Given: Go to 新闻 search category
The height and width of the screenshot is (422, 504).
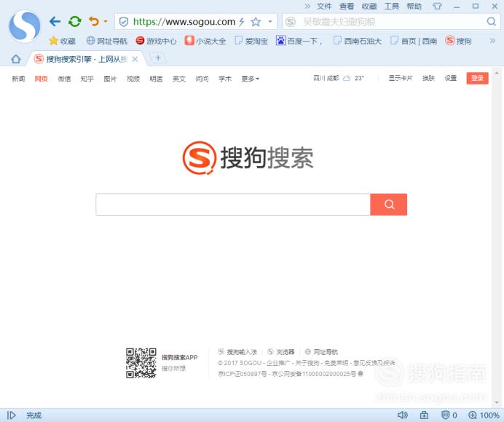Looking at the screenshot, I should [18, 79].
